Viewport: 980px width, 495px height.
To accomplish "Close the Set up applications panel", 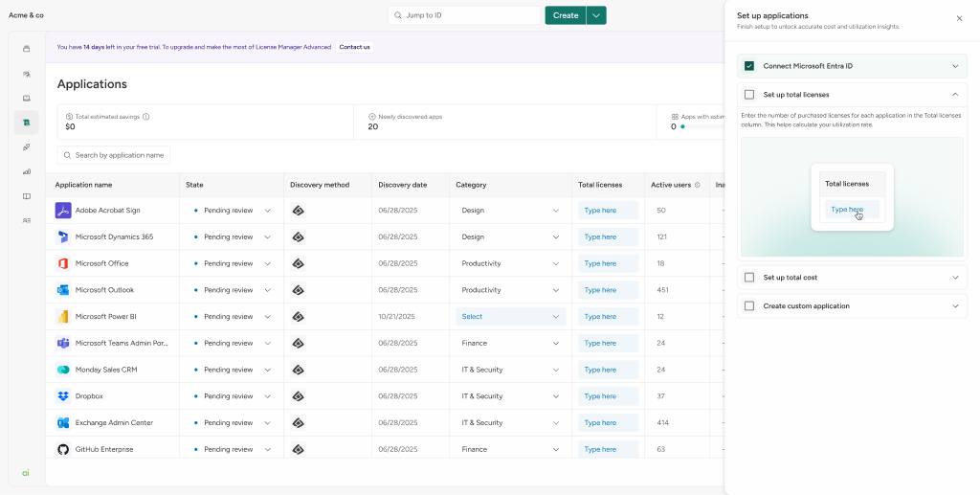I will (959, 19).
